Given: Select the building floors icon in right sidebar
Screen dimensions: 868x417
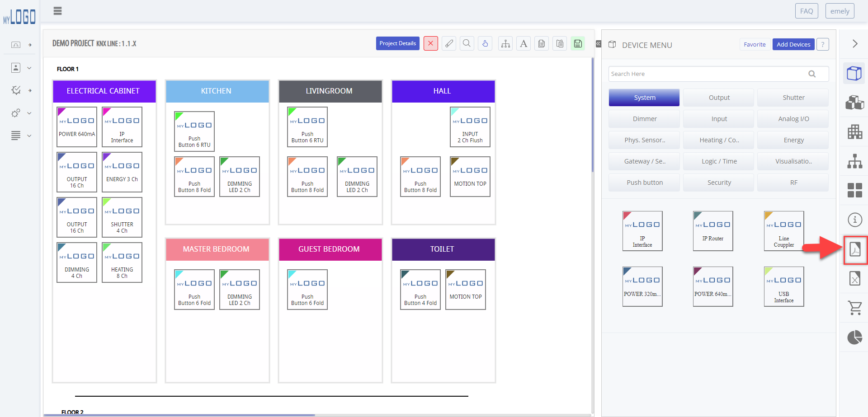Looking at the screenshot, I should click(x=855, y=132).
